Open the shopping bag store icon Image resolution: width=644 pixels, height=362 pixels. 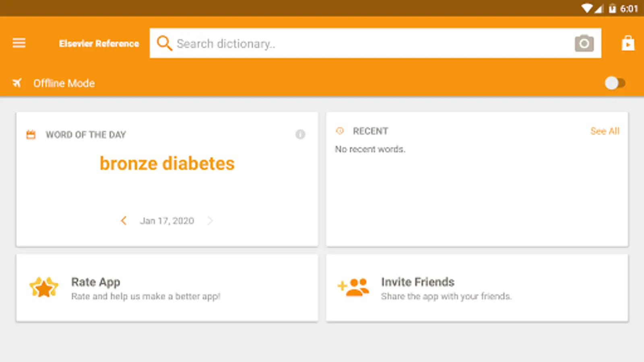pos(628,43)
